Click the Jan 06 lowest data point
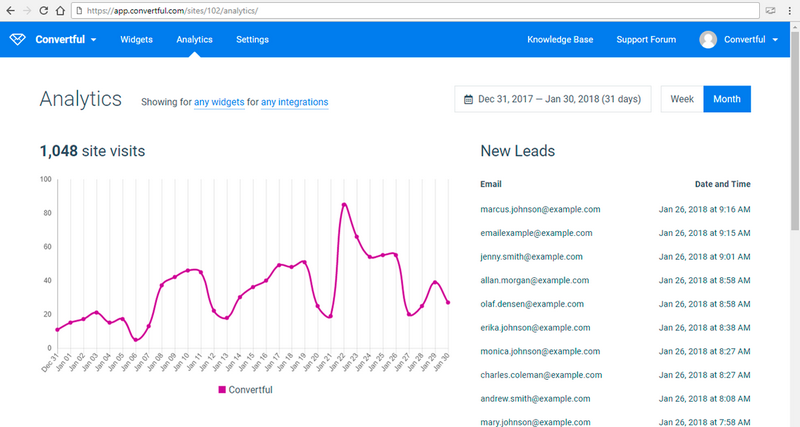 tap(135, 340)
